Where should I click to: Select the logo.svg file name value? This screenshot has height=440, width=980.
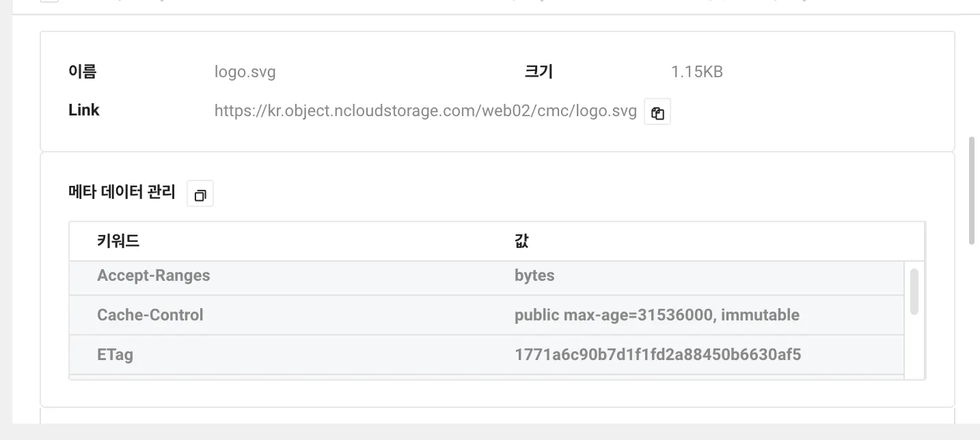(x=245, y=72)
